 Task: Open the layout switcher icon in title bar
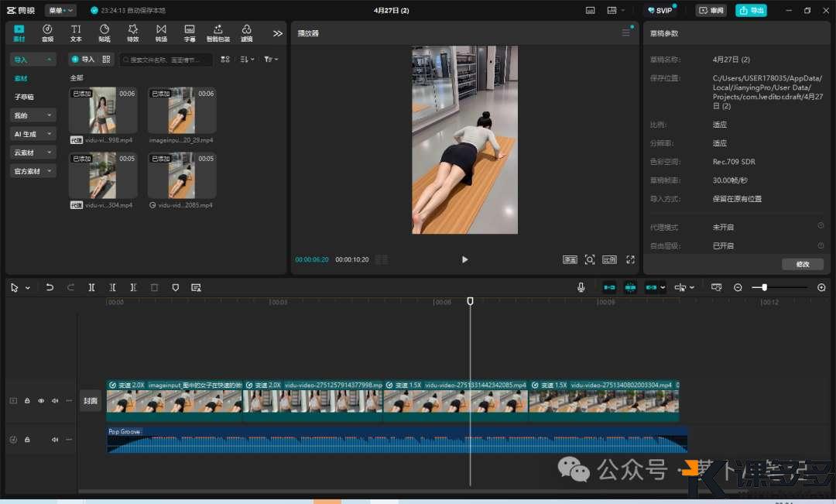612,10
